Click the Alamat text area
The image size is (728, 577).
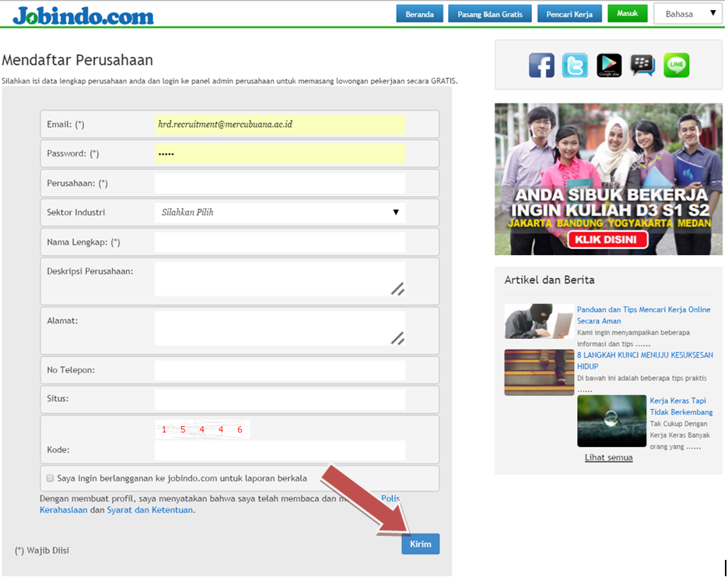280,328
